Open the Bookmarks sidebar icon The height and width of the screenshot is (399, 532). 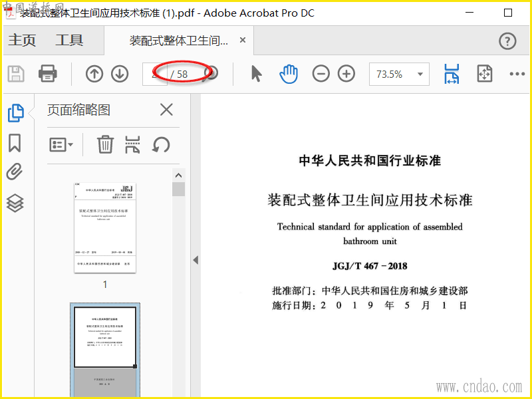[x=15, y=143]
